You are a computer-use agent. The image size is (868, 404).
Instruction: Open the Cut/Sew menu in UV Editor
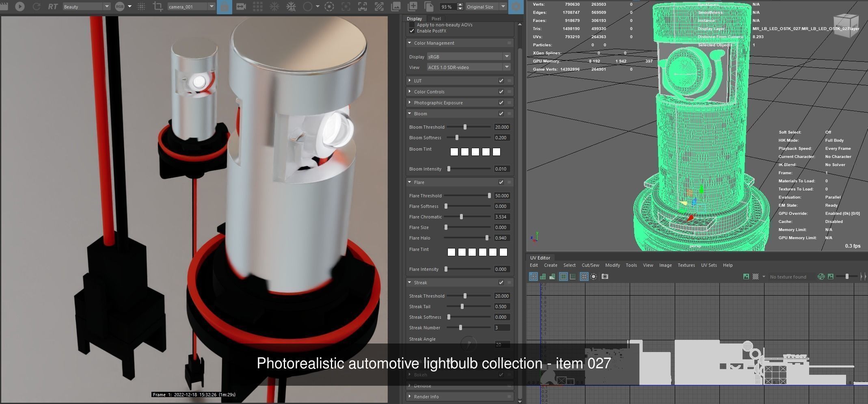tap(590, 265)
